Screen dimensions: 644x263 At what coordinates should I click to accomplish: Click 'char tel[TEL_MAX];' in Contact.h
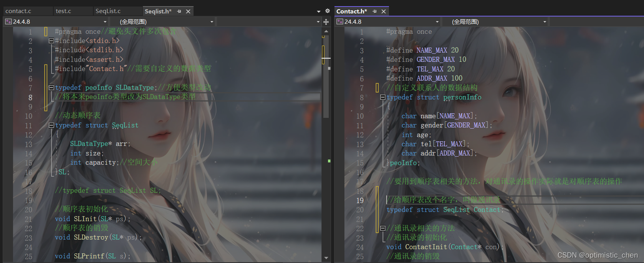pyautogui.click(x=435, y=144)
